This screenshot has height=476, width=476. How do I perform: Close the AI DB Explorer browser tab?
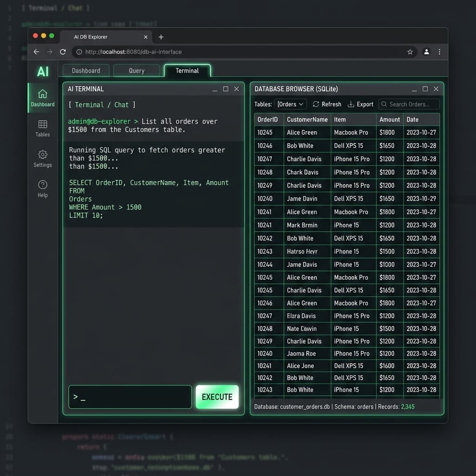(145, 37)
